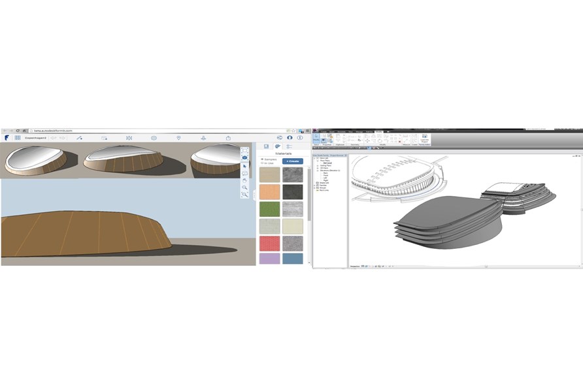
Task: Select the In Use radio option
Action: tap(262, 164)
